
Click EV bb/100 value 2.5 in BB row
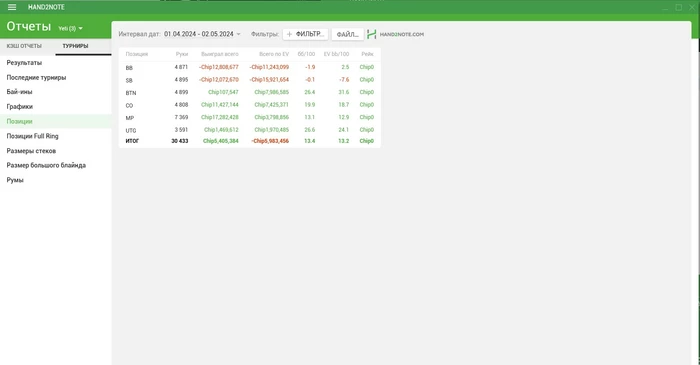346,67
